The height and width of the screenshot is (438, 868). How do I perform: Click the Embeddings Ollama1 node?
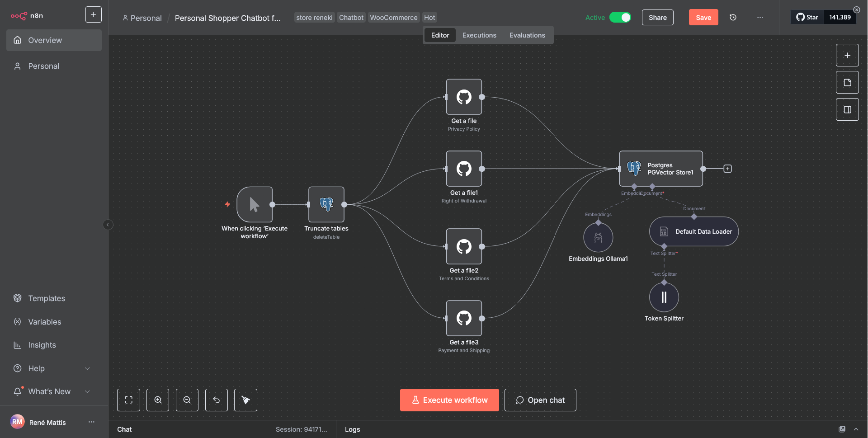pyautogui.click(x=598, y=238)
